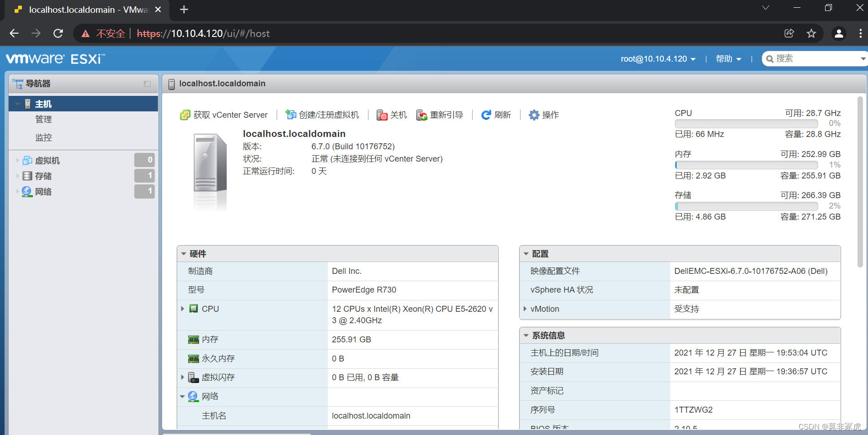The height and width of the screenshot is (435, 868).
Task: Click the CPU usage bar
Action: (746, 124)
